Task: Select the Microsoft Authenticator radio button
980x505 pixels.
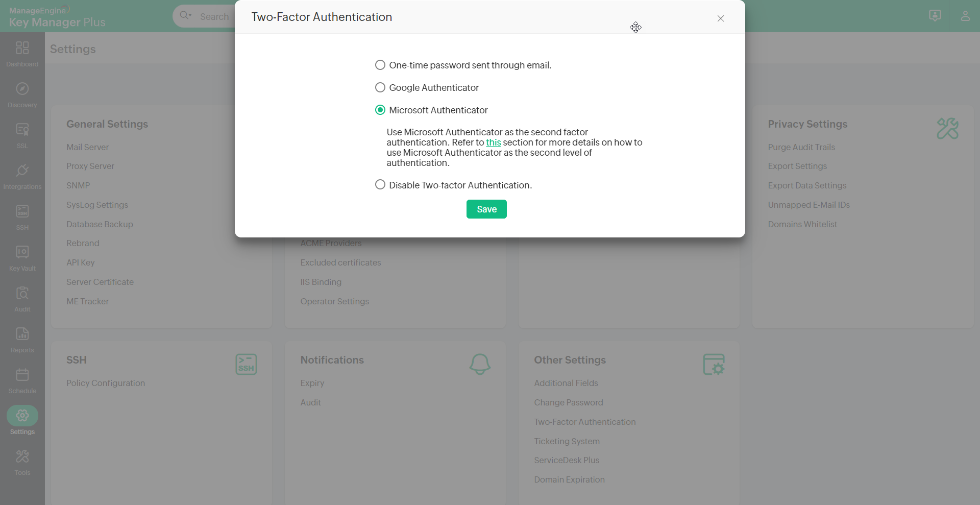Action: coord(380,110)
